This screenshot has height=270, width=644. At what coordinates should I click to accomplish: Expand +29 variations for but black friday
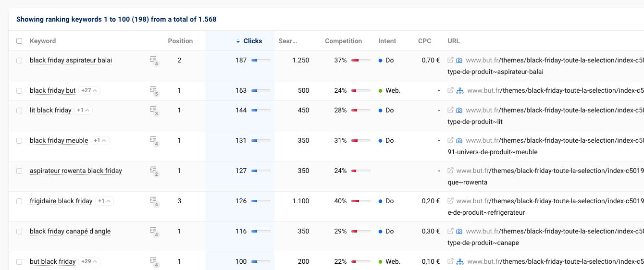[x=89, y=261]
